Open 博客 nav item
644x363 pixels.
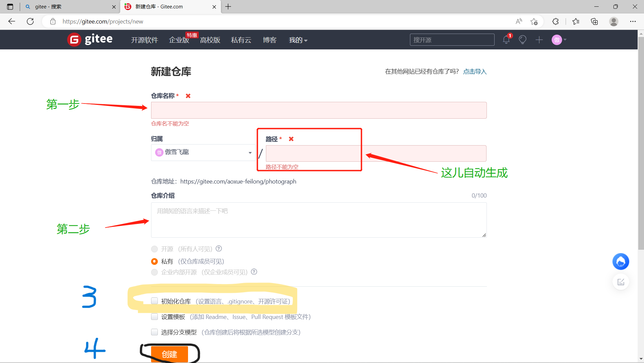pos(270,40)
